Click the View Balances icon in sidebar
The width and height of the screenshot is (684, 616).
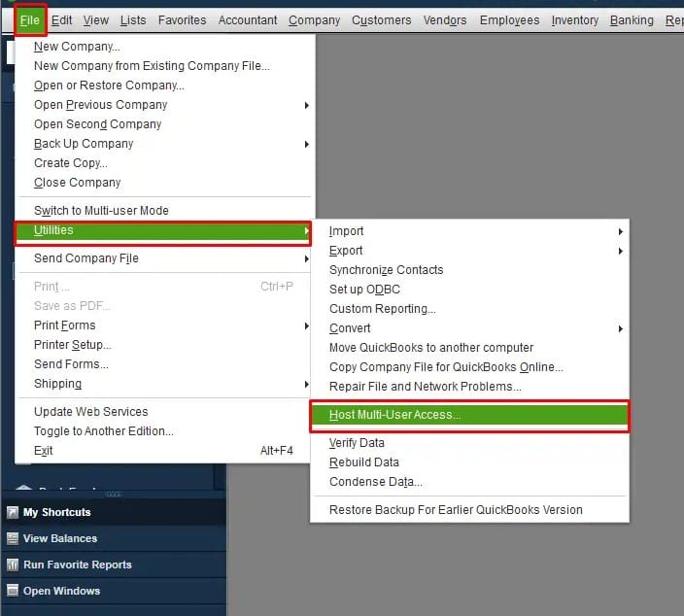13,538
